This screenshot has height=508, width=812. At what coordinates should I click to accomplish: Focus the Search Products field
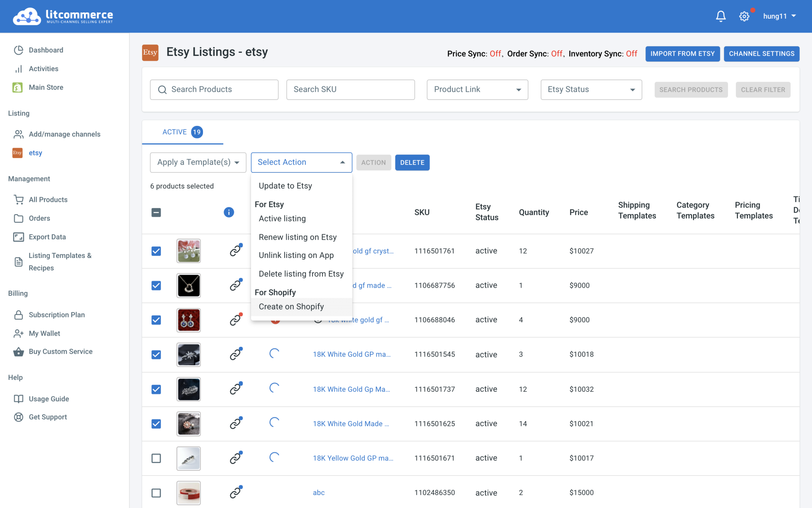point(214,90)
